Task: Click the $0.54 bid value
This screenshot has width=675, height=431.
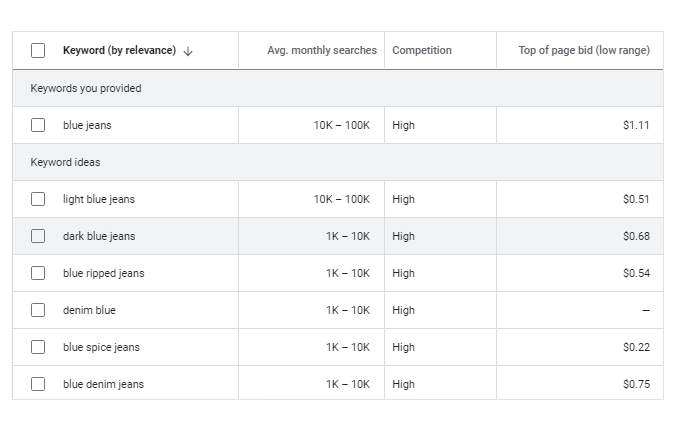Action: (636, 273)
